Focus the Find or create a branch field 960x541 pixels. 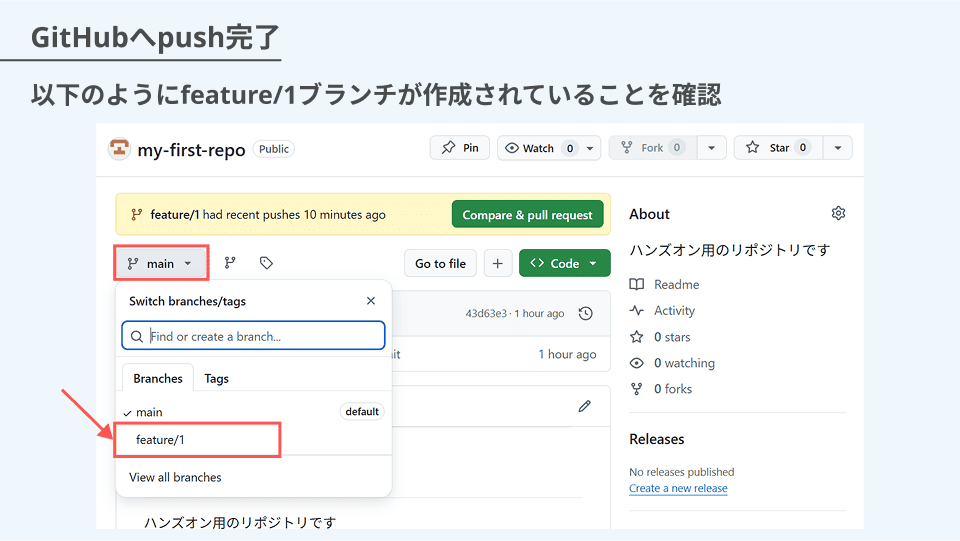tap(253, 336)
